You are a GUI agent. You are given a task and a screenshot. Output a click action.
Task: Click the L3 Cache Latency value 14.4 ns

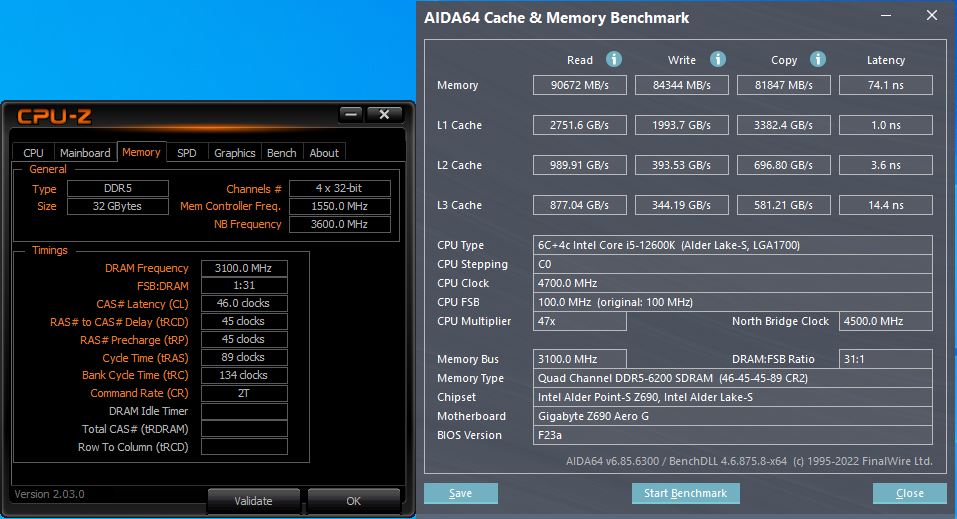pos(886,205)
